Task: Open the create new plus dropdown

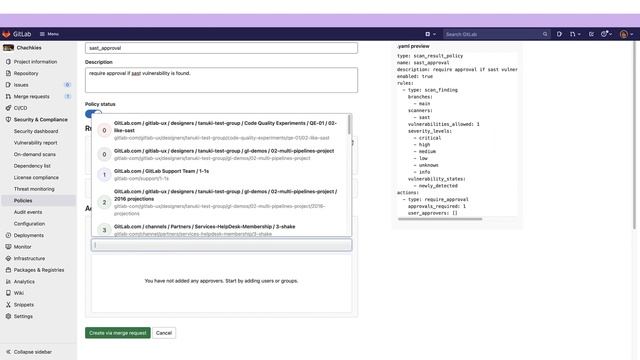Action: (430, 34)
